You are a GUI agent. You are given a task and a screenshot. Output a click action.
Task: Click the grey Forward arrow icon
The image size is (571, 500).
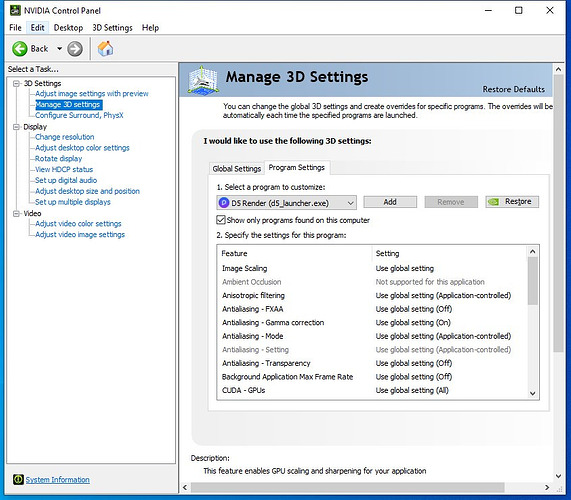click(x=75, y=49)
